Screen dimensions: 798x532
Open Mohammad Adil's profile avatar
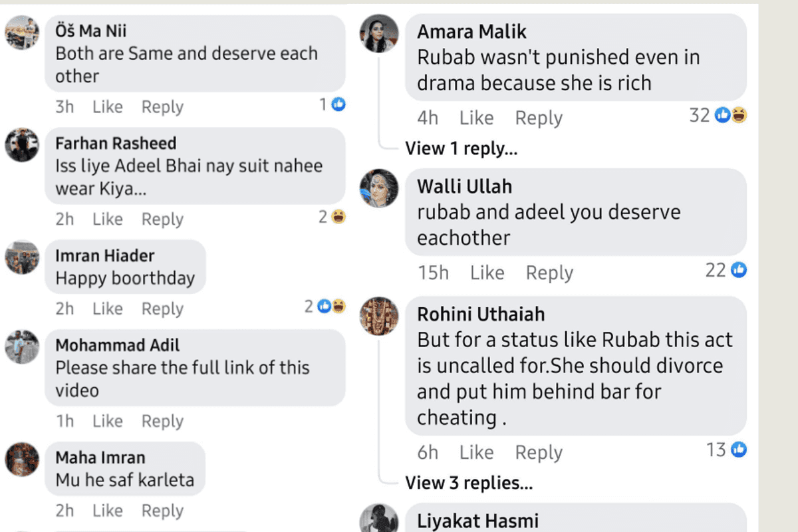coord(22,346)
